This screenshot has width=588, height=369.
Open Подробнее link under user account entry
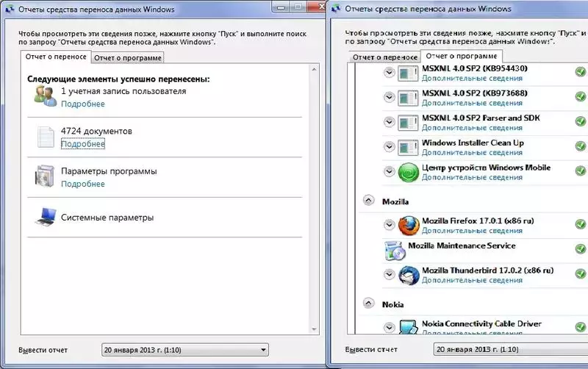point(83,104)
